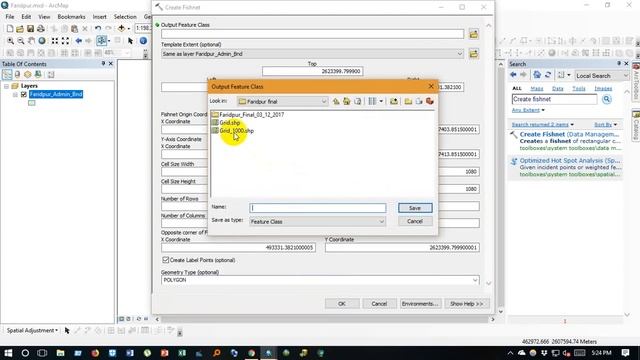Click OK in Create Fishnet dialog
This screenshot has width=640, height=360.
342,304
